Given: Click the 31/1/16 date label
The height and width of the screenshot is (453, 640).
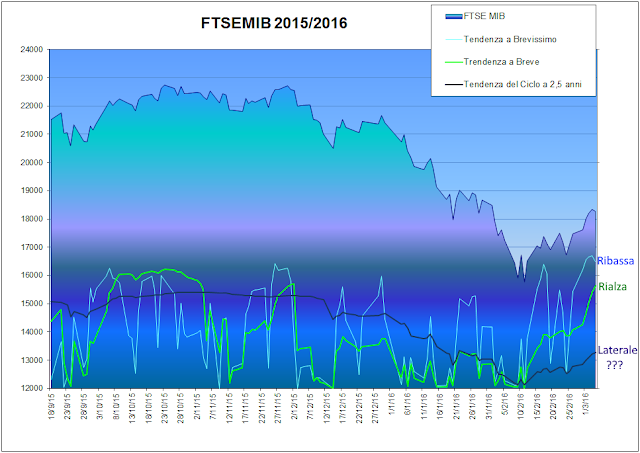Looking at the screenshot, I should click(487, 408).
